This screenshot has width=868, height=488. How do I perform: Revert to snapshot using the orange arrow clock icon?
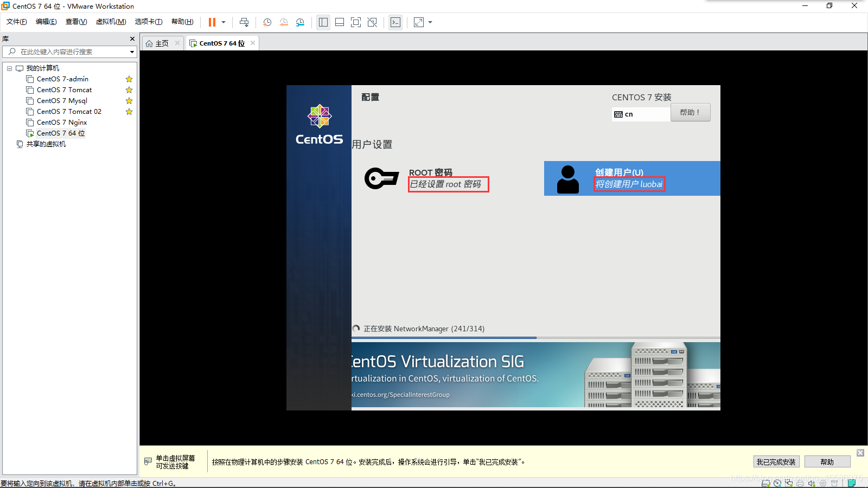pos(284,22)
